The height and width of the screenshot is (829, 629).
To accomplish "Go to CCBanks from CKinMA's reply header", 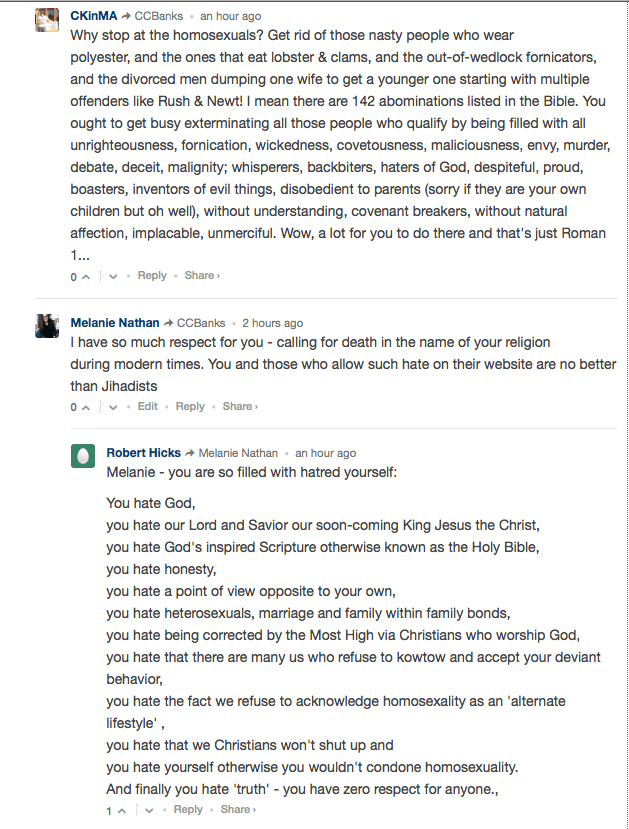I will point(163,16).
